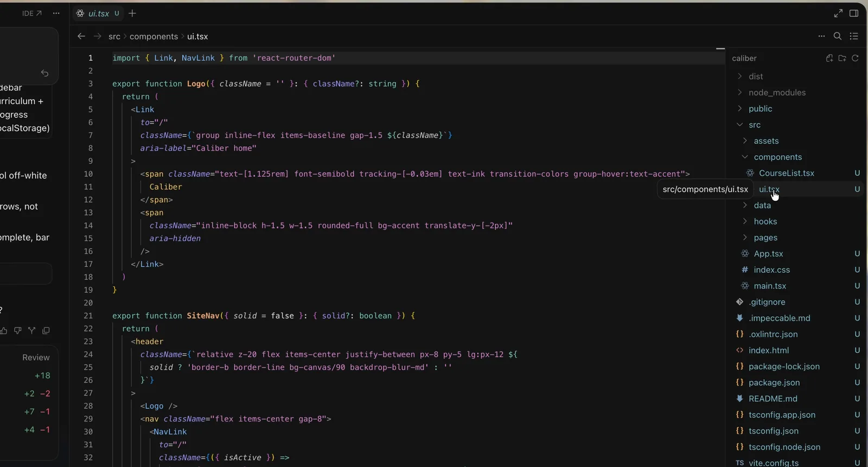Open the editor more-options ellipsis beside the search icon
Viewport: 868px width, 467px height.
coord(821,36)
